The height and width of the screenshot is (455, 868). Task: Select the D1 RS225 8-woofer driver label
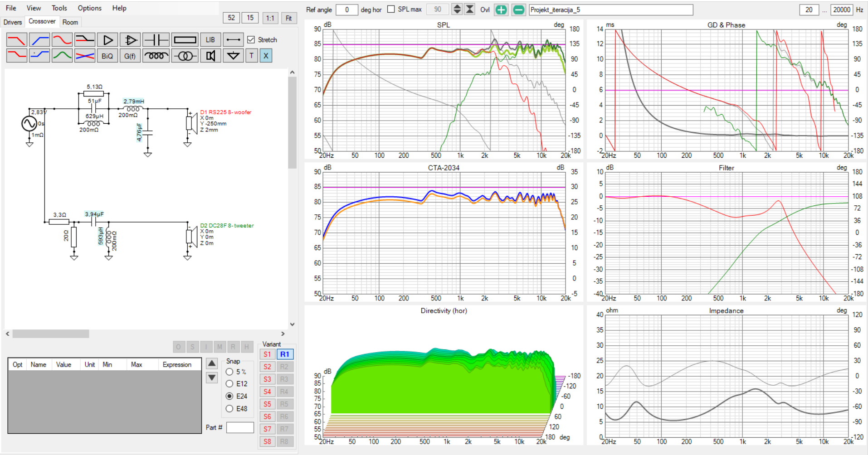[x=225, y=112]
